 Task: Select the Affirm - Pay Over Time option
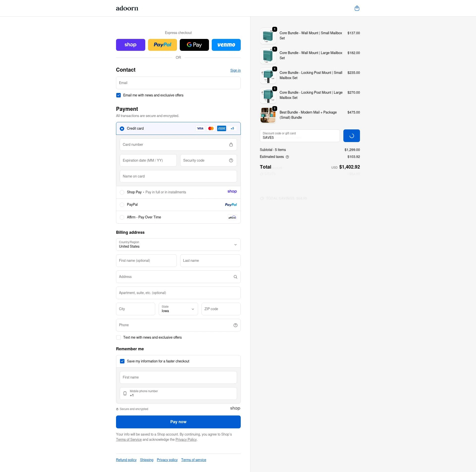122,217
